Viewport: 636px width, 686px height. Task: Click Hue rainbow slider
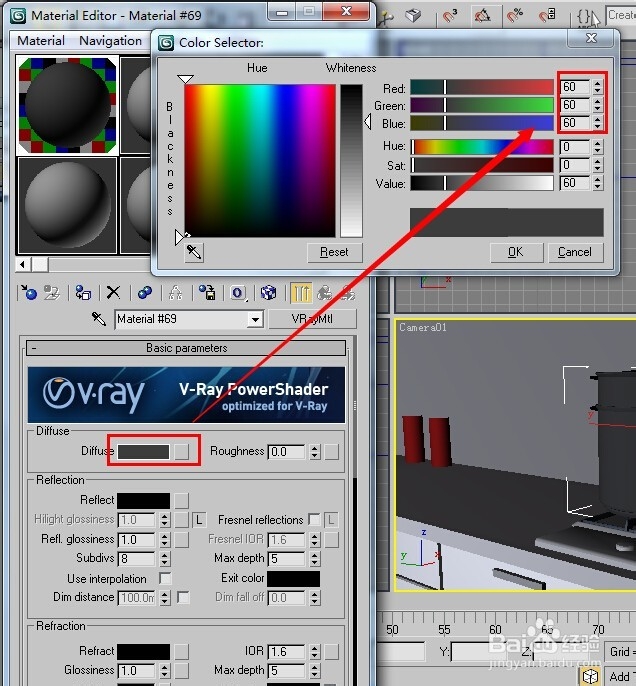click(x=482, y=147)
